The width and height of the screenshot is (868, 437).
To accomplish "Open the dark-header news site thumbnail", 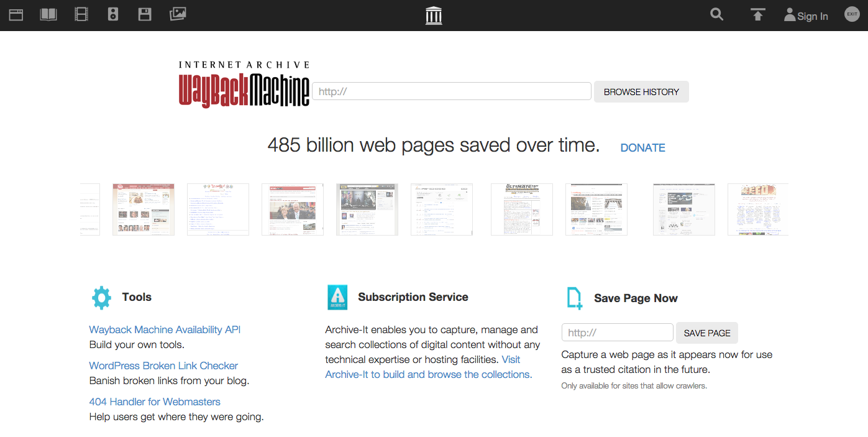I will [367, 209].
